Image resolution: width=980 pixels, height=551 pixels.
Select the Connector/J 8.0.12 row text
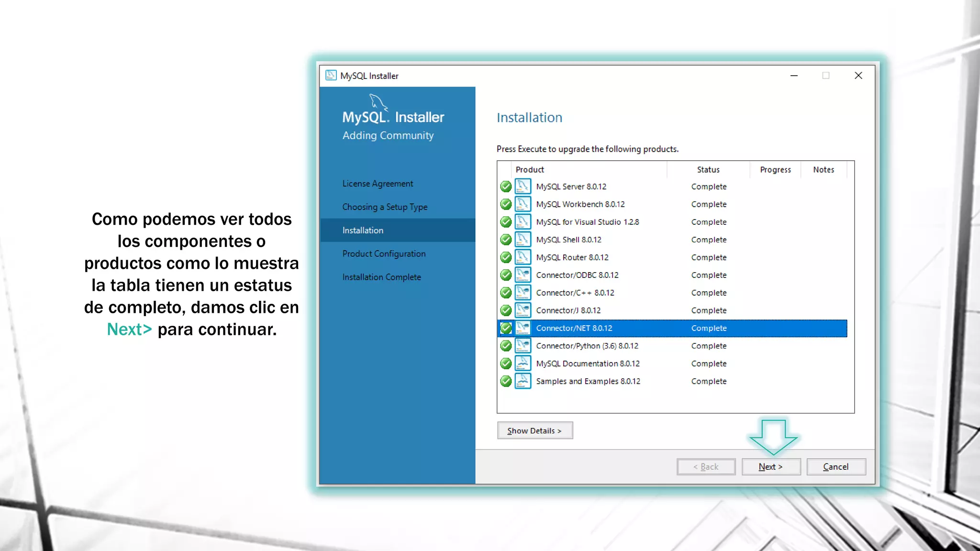click(x=568, y=310)
